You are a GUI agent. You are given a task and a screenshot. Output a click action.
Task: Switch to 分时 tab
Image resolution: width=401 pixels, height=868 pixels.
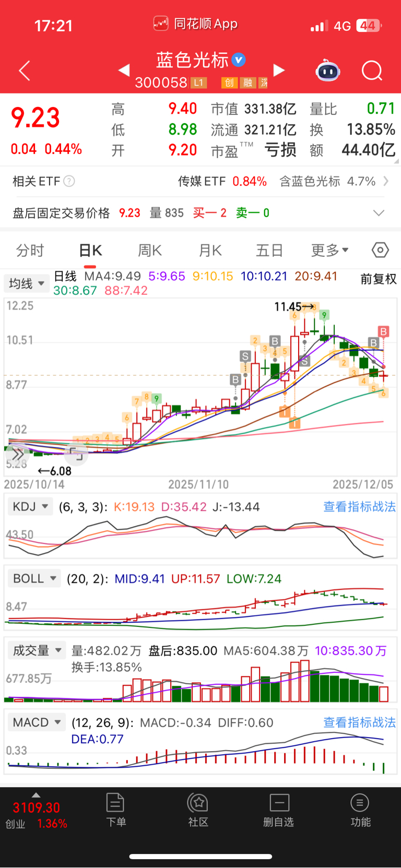(x=30, y=251)
